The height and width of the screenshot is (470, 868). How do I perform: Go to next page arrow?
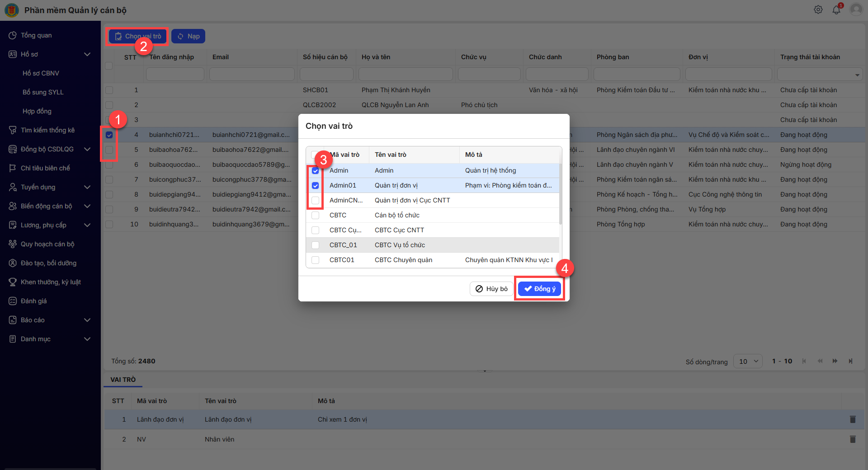click(x=835, y=361)
